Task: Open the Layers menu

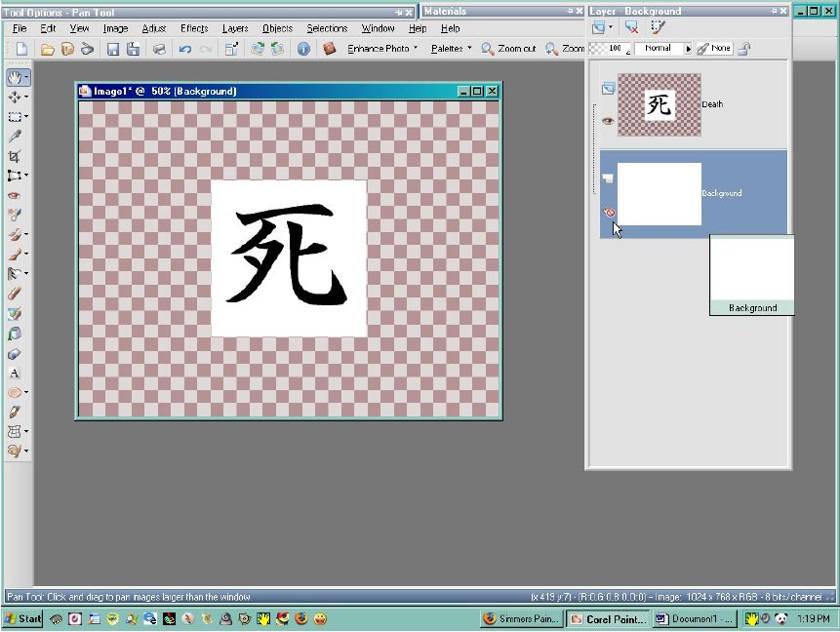Action: pyautogui.click(x=235, y=28)
